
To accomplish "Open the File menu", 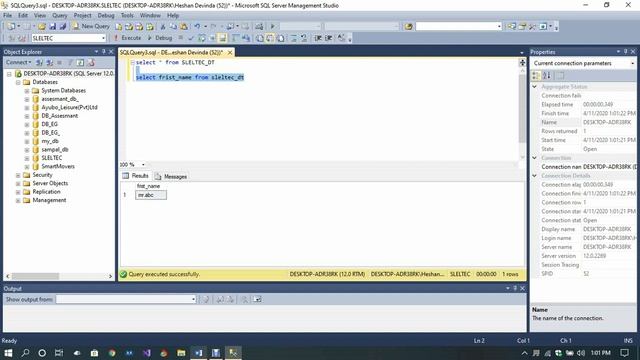I will click(x=7, y=15).
